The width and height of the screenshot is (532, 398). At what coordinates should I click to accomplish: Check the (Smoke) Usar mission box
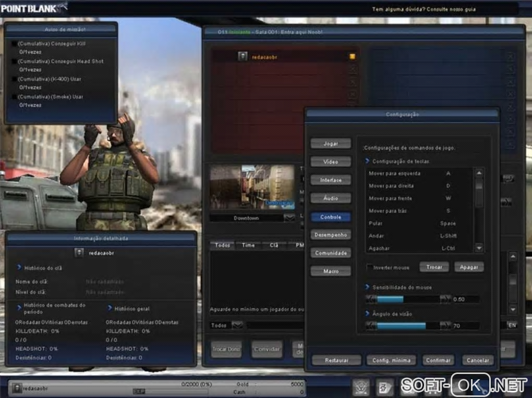coord(14,96)
